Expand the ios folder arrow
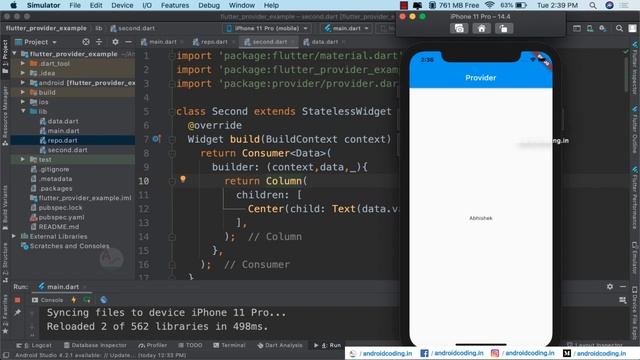Image resolution: width=640 pixels, height=360 pixels. coord(23,102)
